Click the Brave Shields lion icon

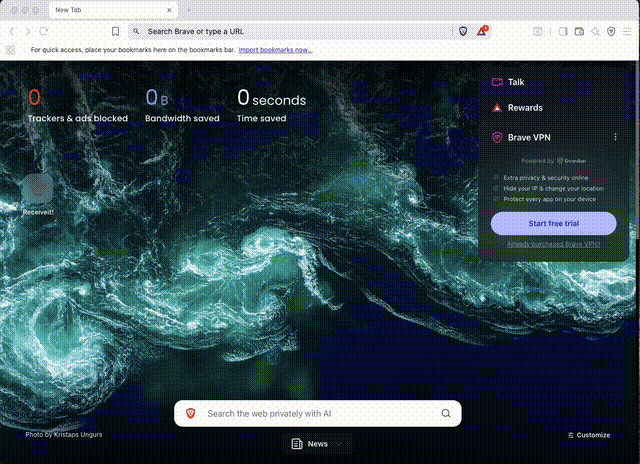point(463,32)
